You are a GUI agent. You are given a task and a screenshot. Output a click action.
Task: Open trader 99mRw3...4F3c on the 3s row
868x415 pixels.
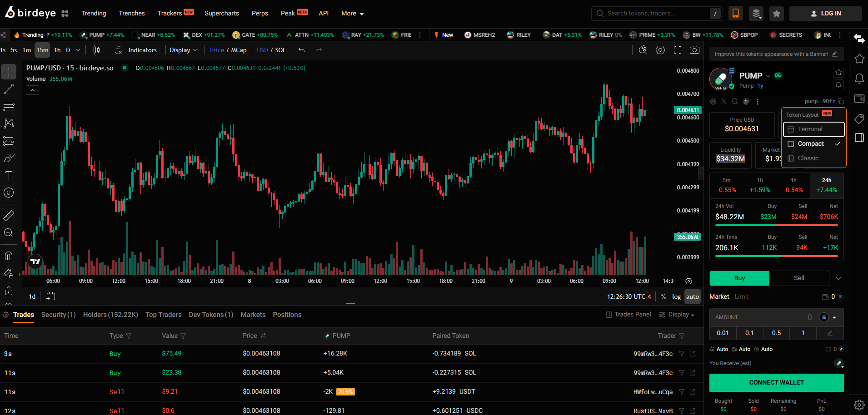coord(653,354)
